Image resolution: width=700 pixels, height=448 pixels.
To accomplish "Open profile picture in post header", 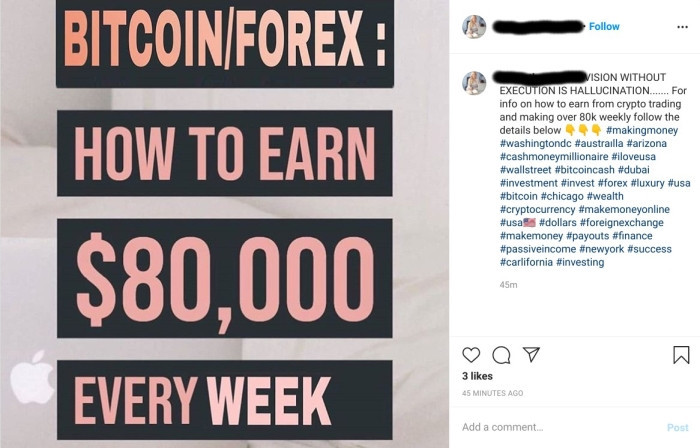I will coord(474,27).
